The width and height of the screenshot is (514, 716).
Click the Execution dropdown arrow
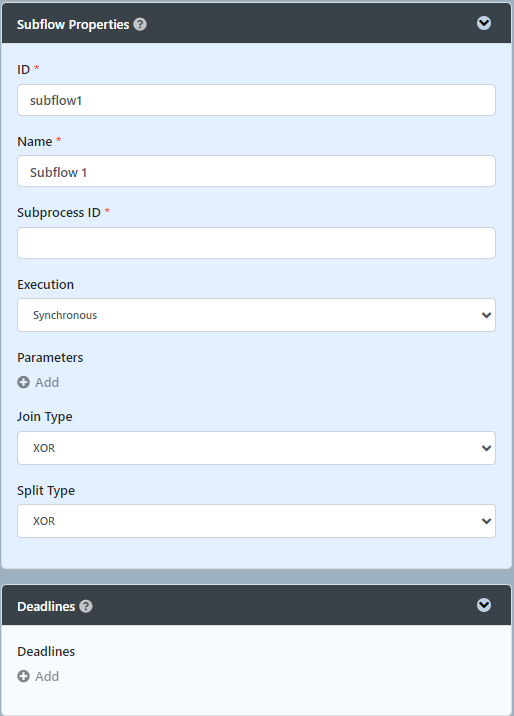coord(486,315)
